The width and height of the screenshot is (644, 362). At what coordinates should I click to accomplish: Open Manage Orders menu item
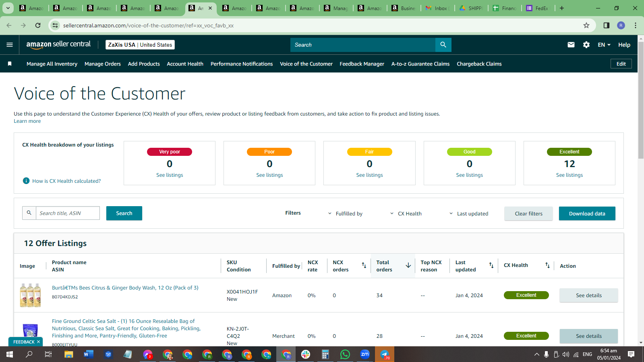coord(103,64)
